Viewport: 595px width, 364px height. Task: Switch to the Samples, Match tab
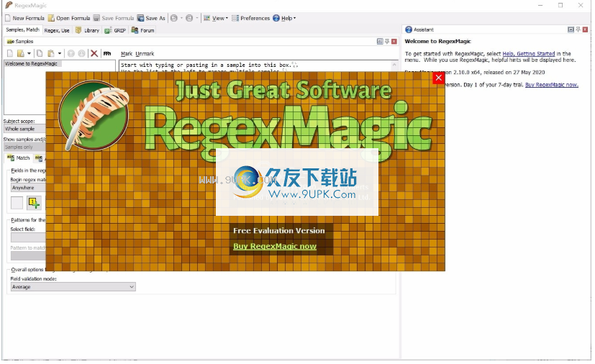coord(22,29)
